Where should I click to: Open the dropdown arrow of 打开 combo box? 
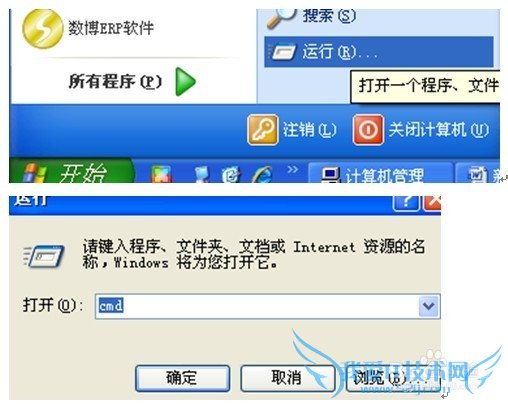(x=429, y=306)
